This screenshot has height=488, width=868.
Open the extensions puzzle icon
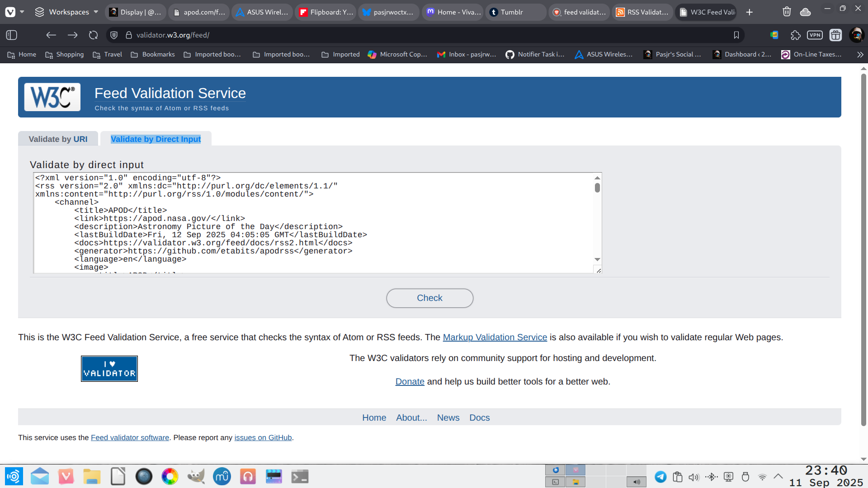(x=795, y=35)
